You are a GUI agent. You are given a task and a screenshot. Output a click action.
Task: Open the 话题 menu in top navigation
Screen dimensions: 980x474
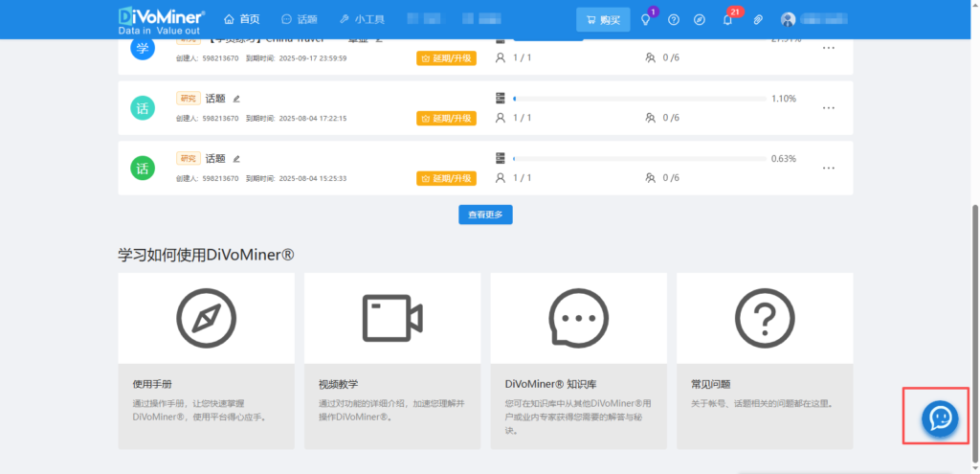(x=300, y=19)
